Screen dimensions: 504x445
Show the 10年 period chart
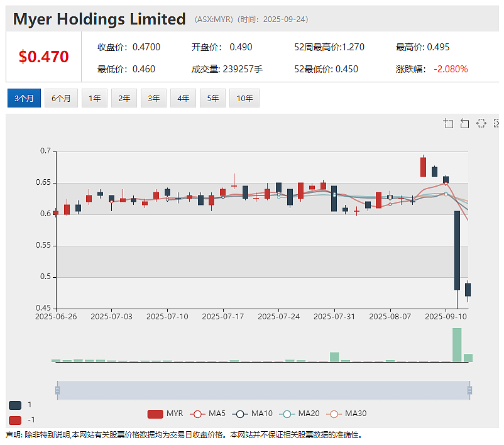pyautogui.click(x=244, y=98)
